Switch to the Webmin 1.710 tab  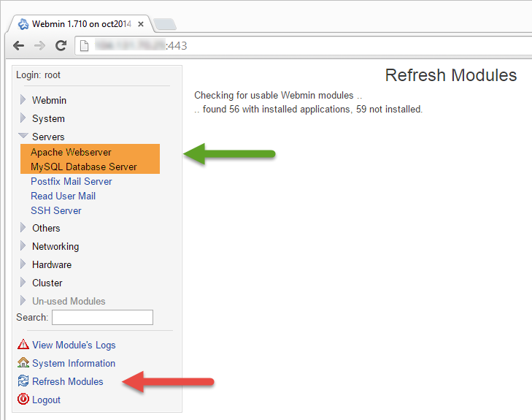pos(82,24)
